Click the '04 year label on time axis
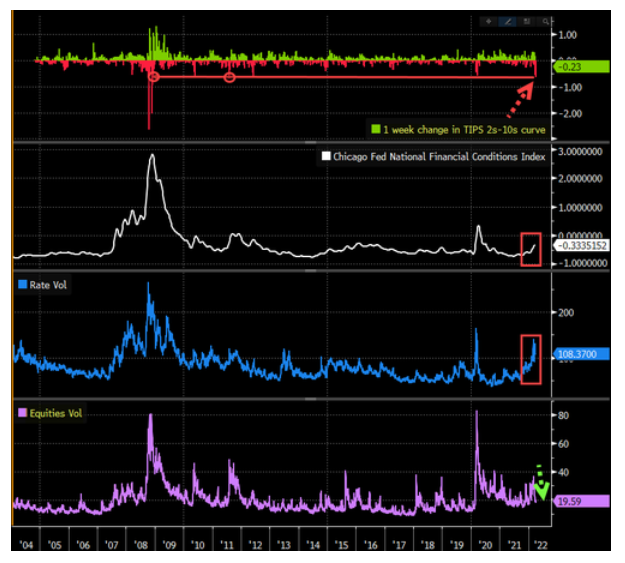This screenshot has width=625, height=563. pos(26,545)
